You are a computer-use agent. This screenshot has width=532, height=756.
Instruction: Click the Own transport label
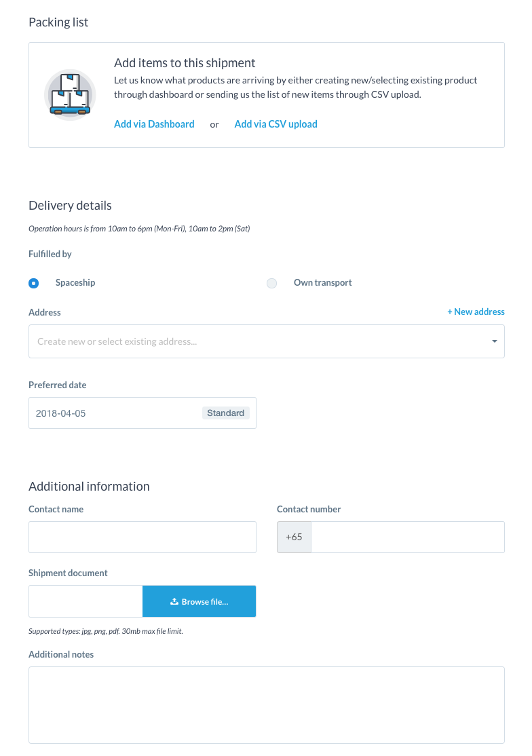point(322,282)
